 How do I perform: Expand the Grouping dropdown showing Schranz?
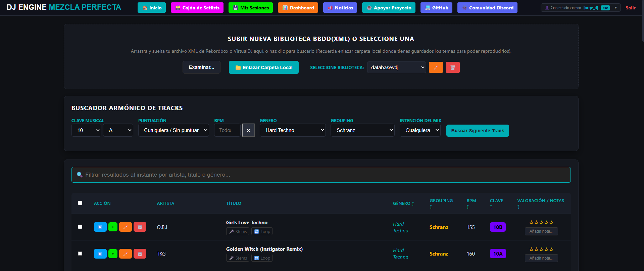(362, 130)
